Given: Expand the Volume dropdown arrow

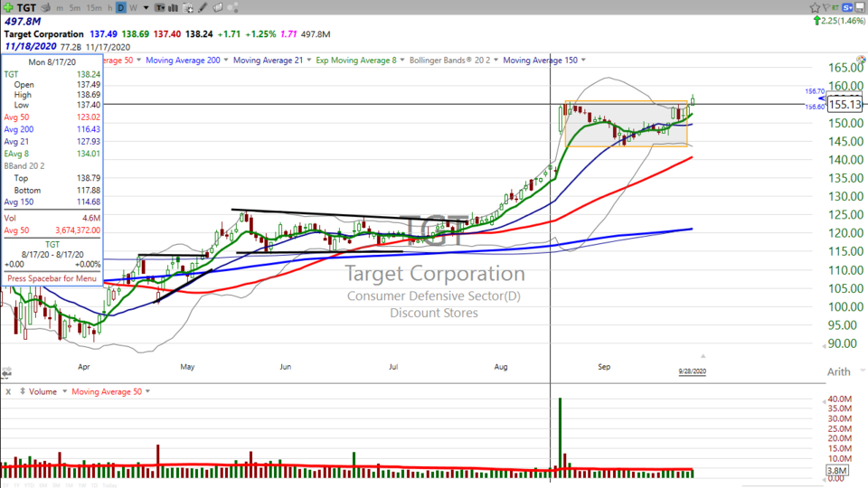Looking at the screenshot, I should tap(64, 391).
